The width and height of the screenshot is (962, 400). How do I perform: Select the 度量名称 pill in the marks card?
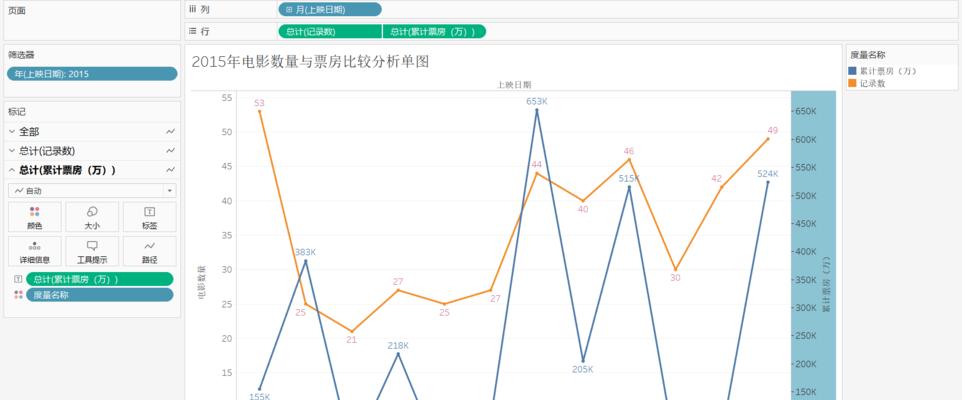coord(99,294)
